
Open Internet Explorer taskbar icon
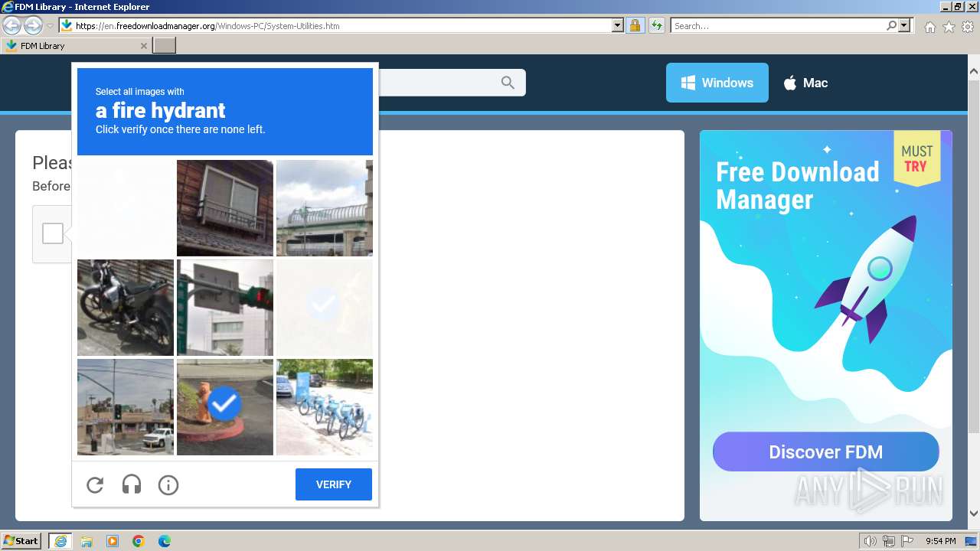point(60,541)
